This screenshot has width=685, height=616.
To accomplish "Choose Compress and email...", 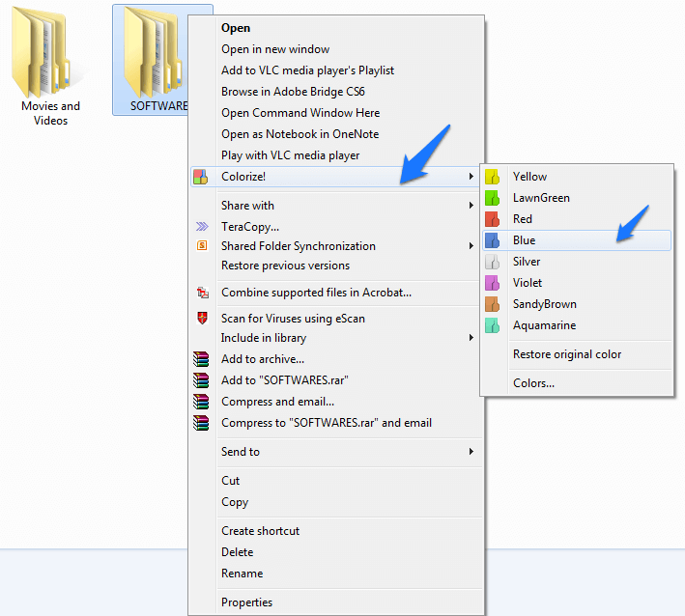I will point(336,402).
